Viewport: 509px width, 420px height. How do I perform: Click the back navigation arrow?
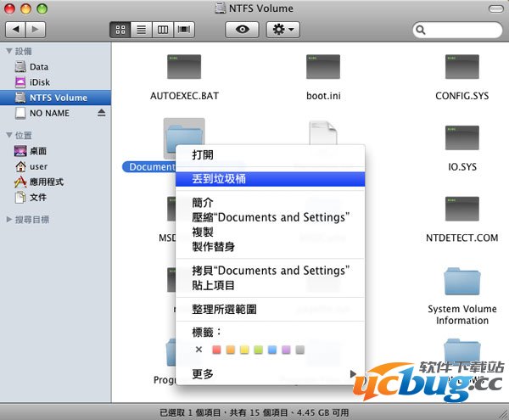coord(15,30)
